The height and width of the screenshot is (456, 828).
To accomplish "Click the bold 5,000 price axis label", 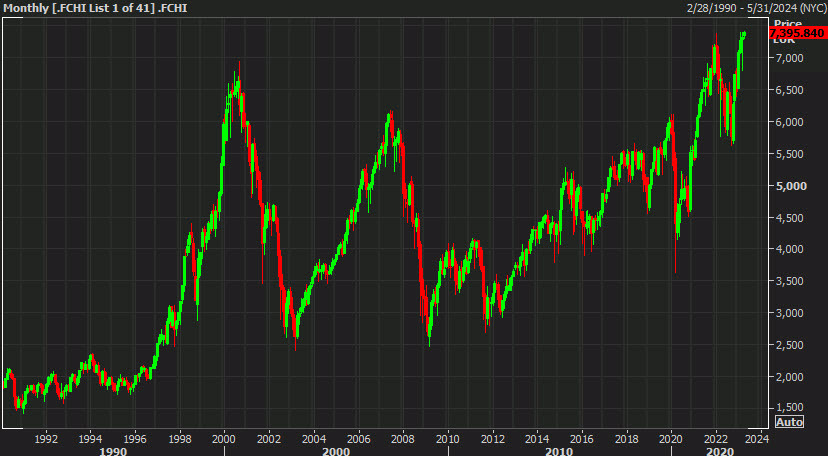I will pyautogui.click(x=791, y=186).
